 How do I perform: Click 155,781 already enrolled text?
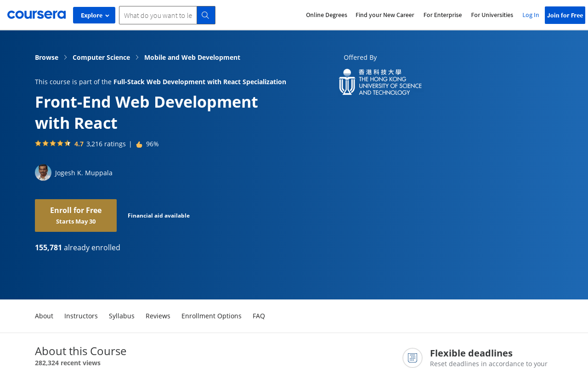coord(78,247)
